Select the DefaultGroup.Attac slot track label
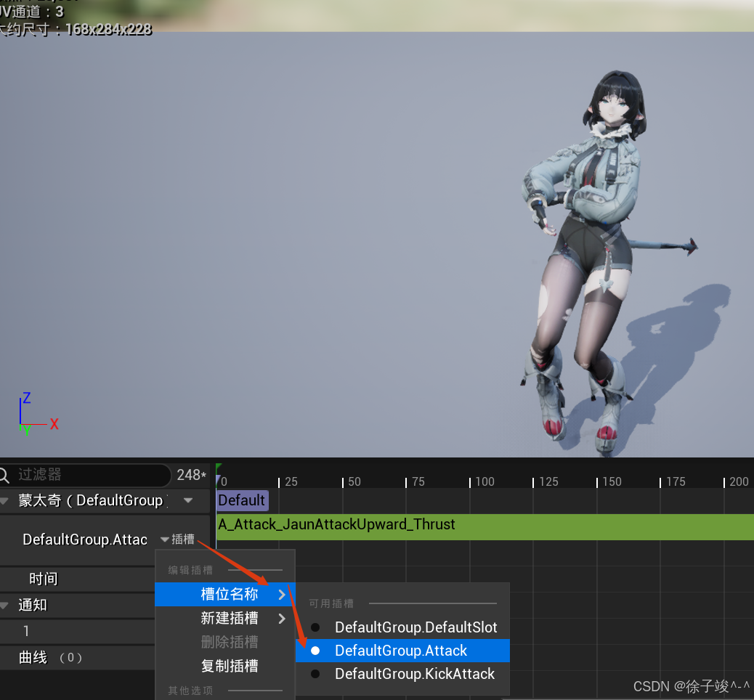This screenshot has width=754, height=700. point(85,540)
